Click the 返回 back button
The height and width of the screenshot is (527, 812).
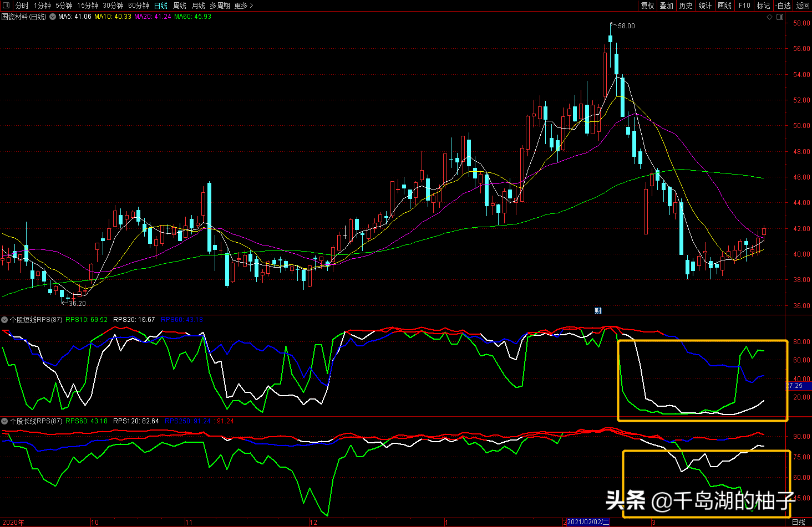point(803,6)
